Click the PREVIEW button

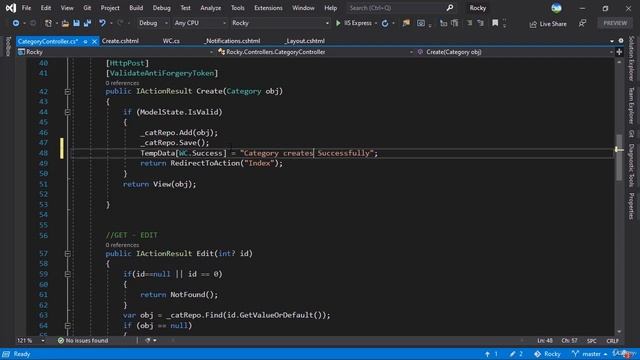tap(615, 23)
